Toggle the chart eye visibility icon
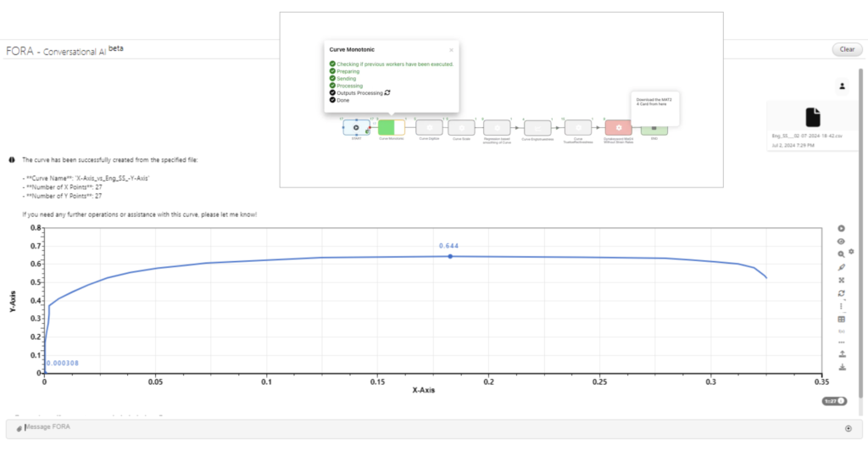868x451 pixels. click(842, 242)
